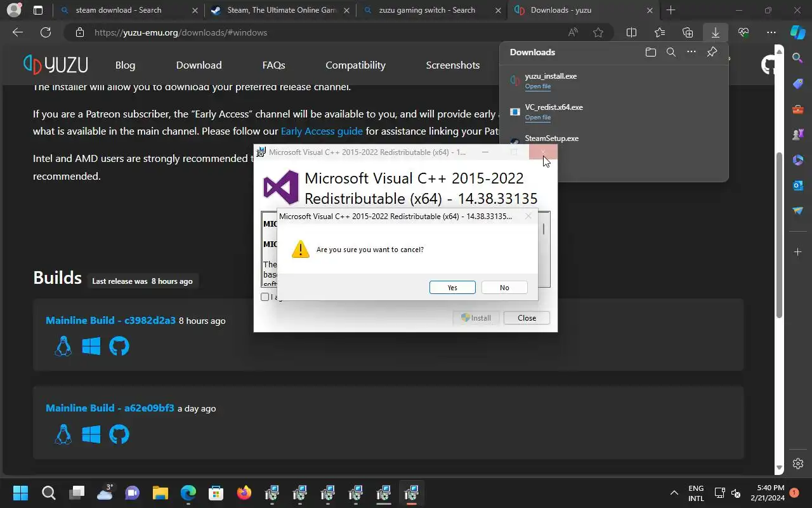This screenshot has width=812, height=508.
Task: Toggle the Downloads toolbar button
Action: (716, 32)
